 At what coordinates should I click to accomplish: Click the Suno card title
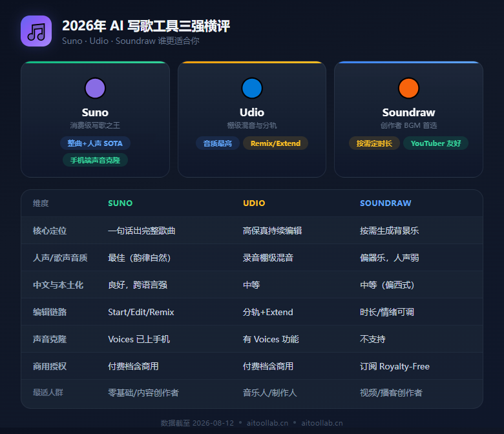pyautogui.click(x=95, y=112)
